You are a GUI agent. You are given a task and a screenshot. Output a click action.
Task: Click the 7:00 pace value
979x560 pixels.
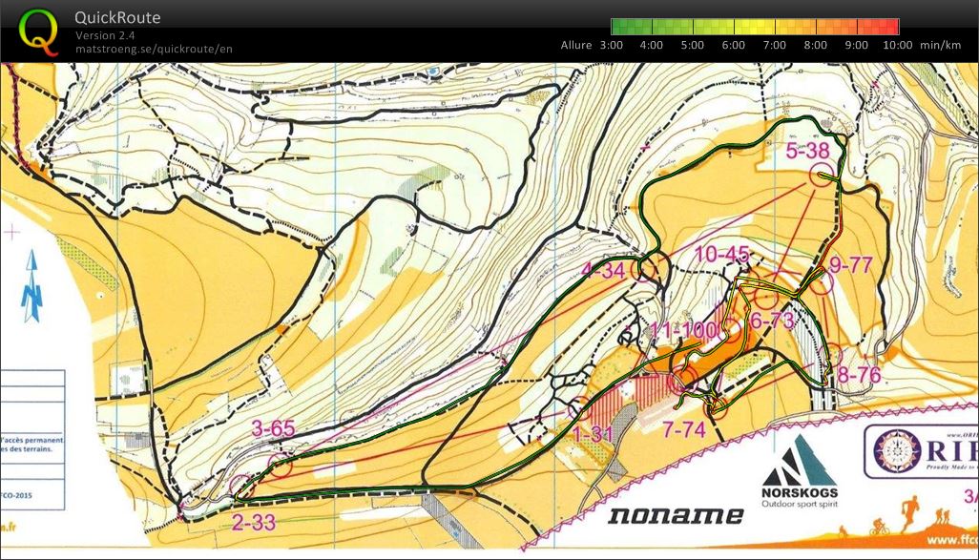774,45
